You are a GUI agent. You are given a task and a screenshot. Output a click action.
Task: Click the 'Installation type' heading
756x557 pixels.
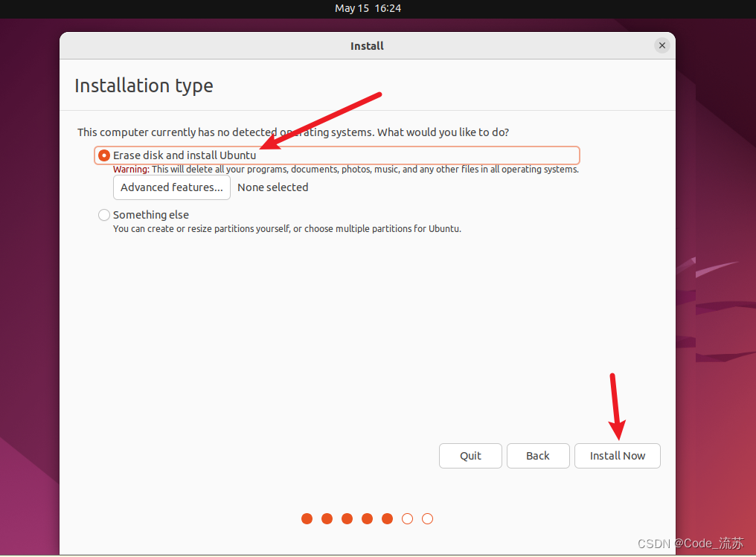(x=144, y=86)
